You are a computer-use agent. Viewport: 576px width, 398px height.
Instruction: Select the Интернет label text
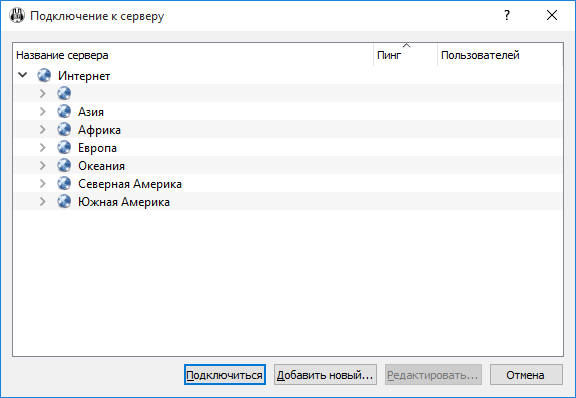(84, 76)
